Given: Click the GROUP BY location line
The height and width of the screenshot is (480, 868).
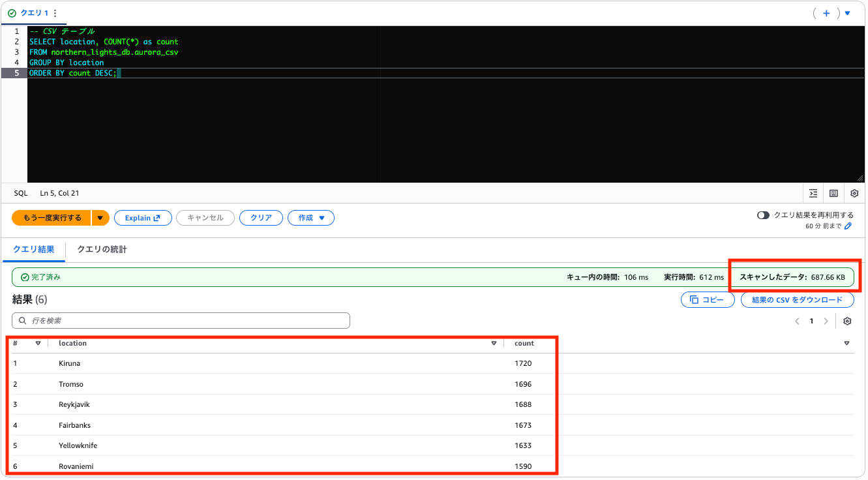Looking at the screenshot, I should pos(67,63).
